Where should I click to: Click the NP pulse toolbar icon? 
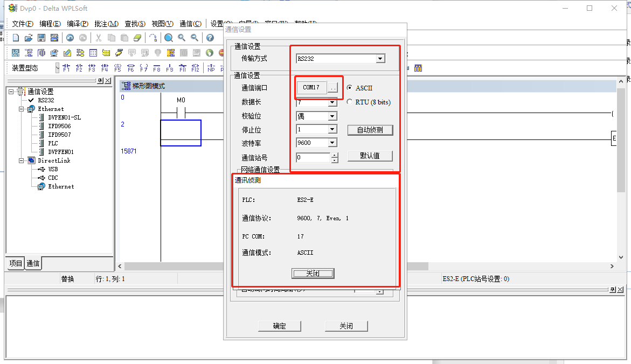(x=211, y=68)
